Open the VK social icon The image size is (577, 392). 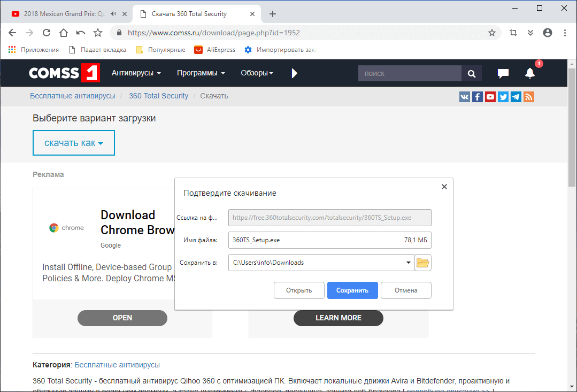[x=465, y=97]
